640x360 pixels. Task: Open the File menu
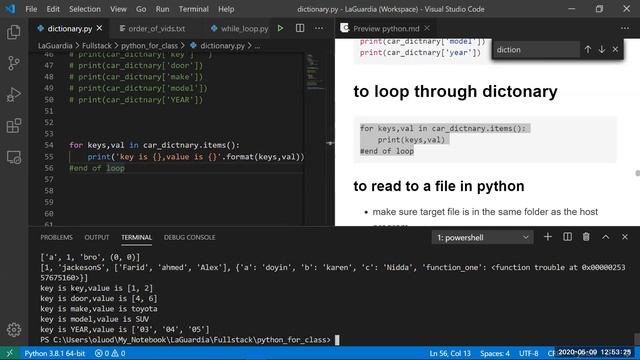pyautogui.click(x=31, y=9)
